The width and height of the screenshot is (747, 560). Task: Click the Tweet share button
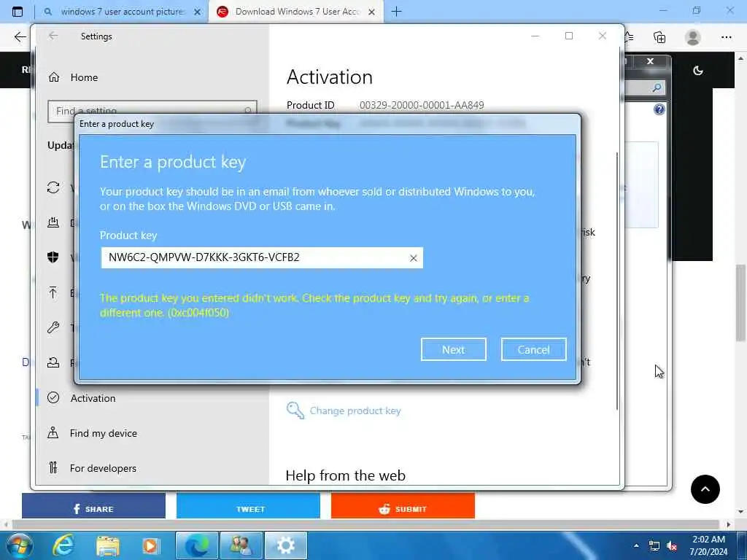pos(248,507)
